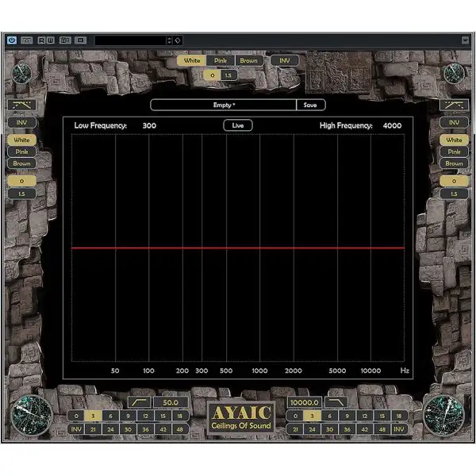Click the top-right green marble knob
Screen dimensions: 476x476
[x=454, y=74]
